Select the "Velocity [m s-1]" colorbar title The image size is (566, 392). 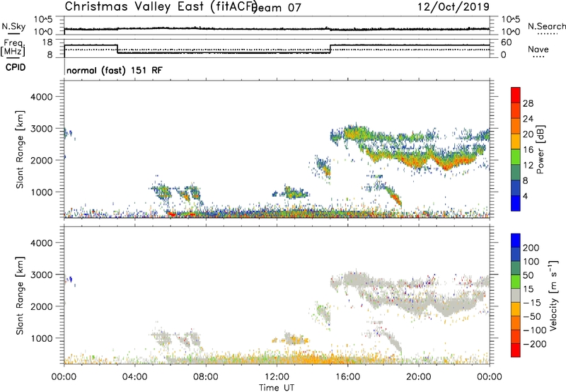(553, 296)
